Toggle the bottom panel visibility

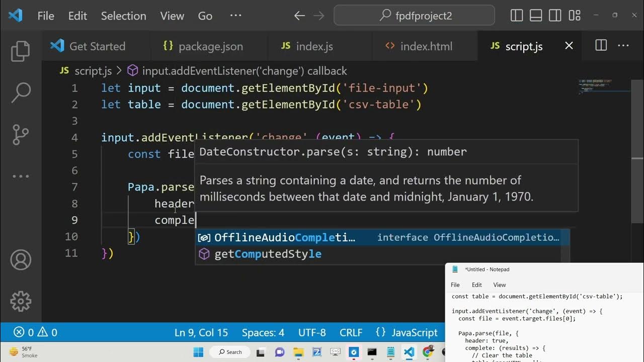[536, 16]
